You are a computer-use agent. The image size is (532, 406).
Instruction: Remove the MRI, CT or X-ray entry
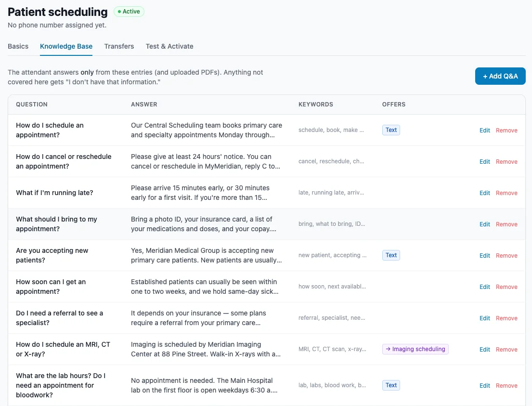click(506, 349)
